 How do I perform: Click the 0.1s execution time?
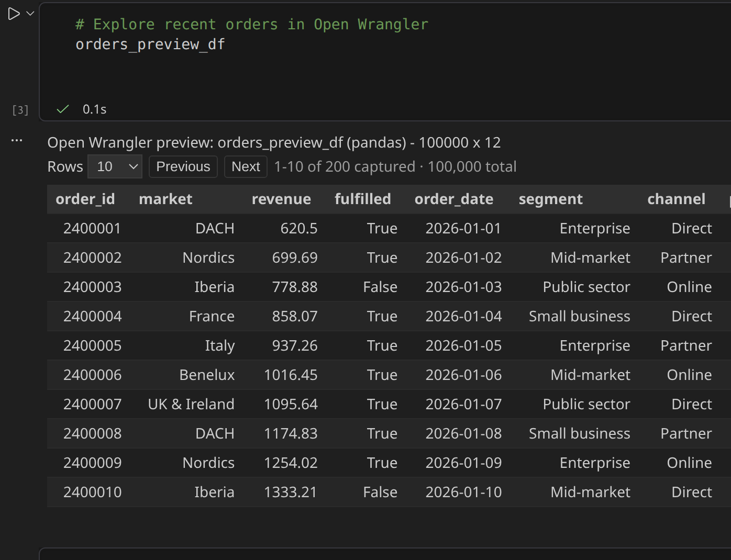[95, 109]
